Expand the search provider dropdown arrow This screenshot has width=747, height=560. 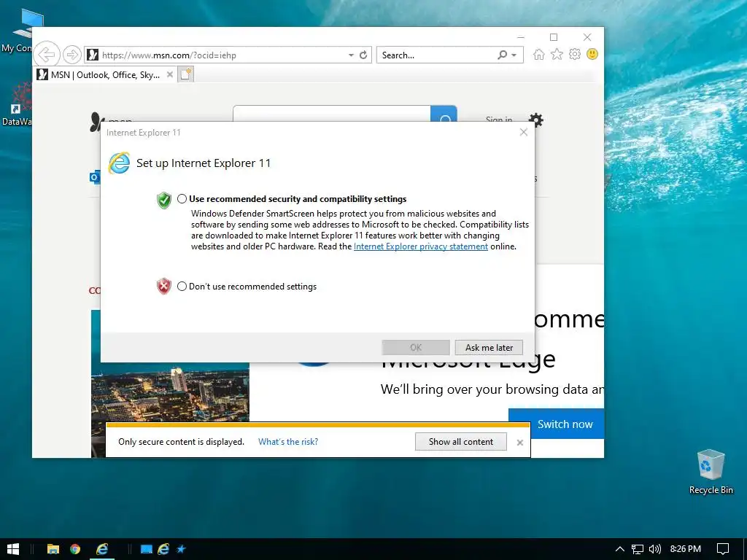coord(514,55)
